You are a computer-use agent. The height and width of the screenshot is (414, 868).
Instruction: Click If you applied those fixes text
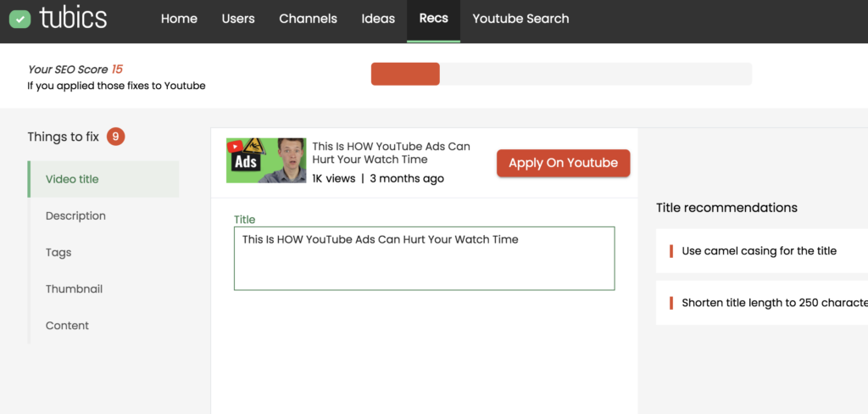(x=116, y=86)
